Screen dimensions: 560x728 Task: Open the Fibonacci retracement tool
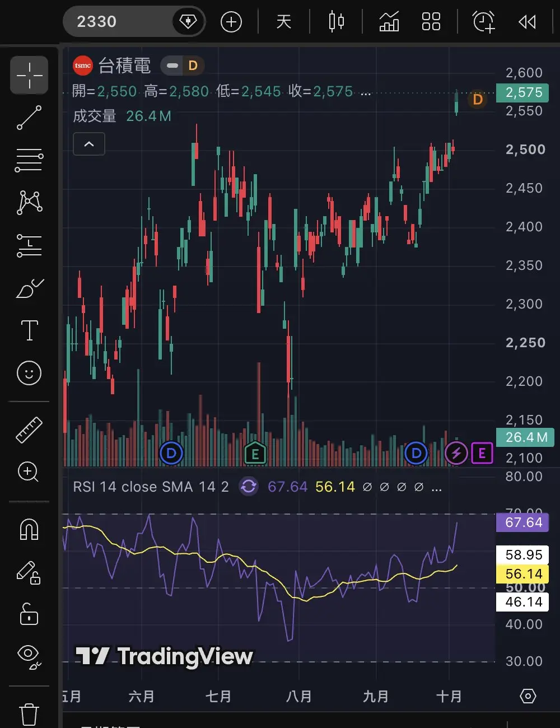(29, 160)
